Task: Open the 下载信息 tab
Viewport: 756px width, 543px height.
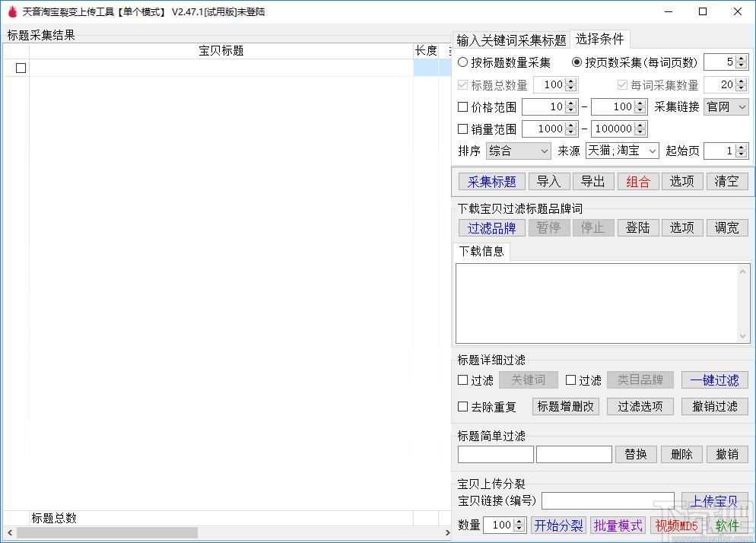Action: [x=481, y=251]
